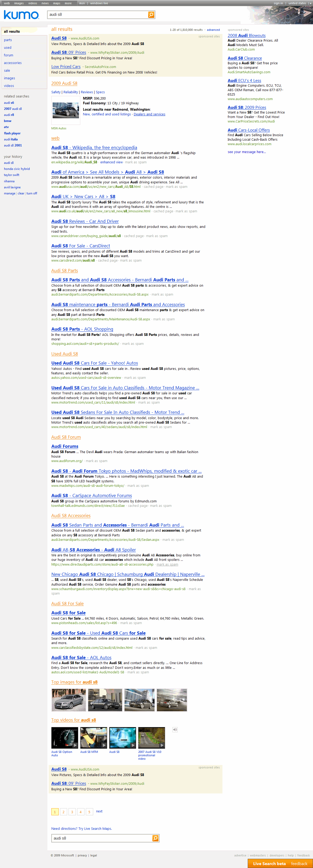The width and height of the screenshot is (313, 868).
Task: Click related search 'audi s6'
Action: tap(9, 103)
